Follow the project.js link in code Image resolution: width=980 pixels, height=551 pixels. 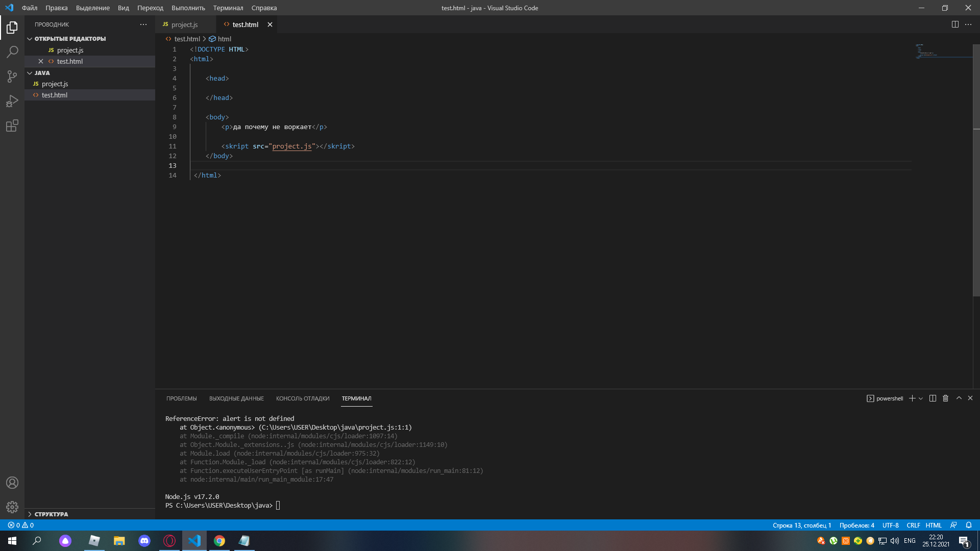(x=291, y=146)
